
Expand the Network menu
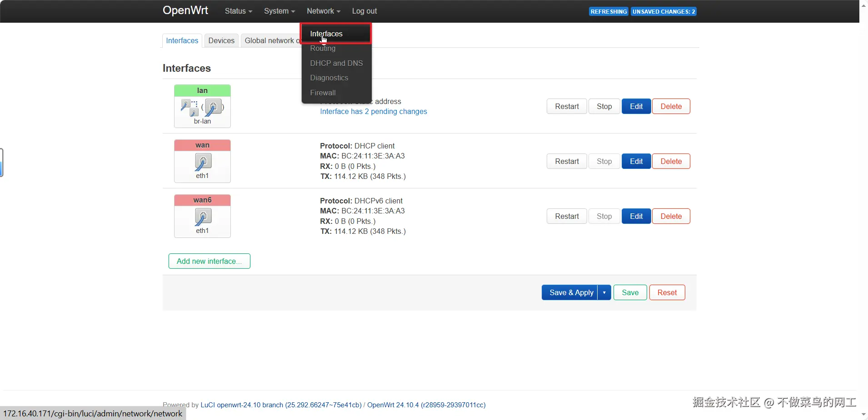323,11
